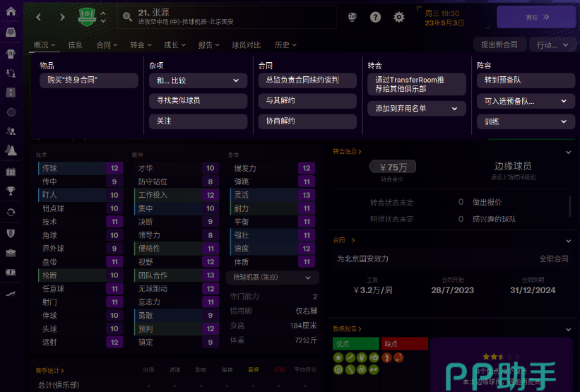Click the search magnifier icon

(x=127, y=17)
